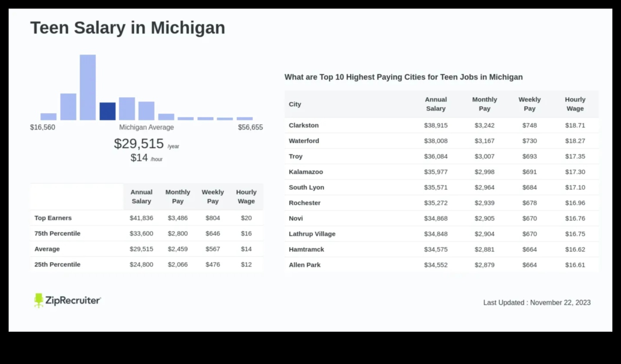Select Hamtramck monthly pay $2,881

tap(485, 249)
